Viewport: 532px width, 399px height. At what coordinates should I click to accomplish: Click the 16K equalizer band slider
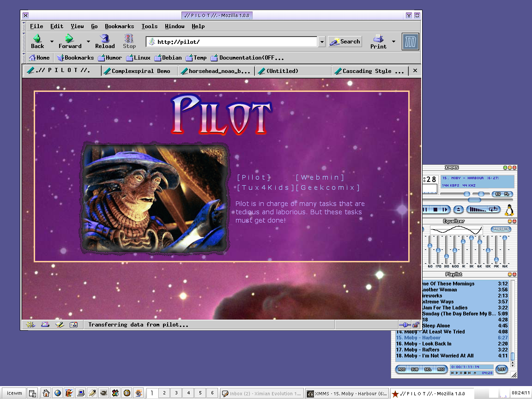click(x=505, y=249)
